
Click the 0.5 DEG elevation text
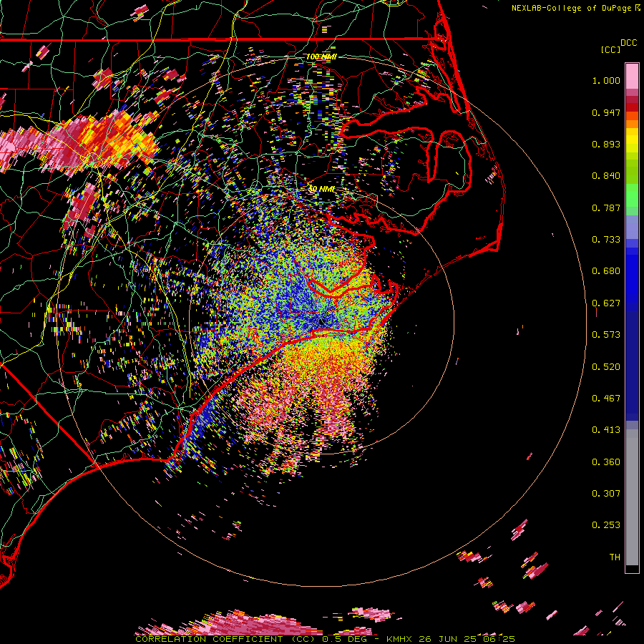pyautogui.click(x=344, y=639)
